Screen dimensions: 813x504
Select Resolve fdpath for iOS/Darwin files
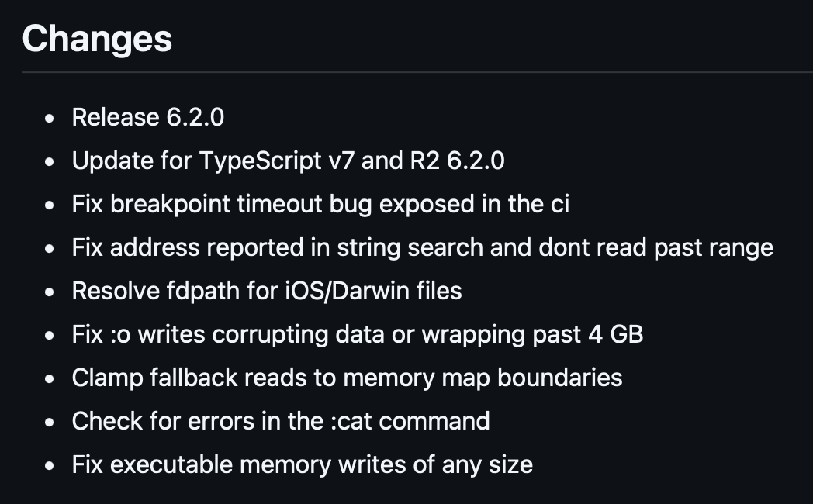tap(267, 291)
